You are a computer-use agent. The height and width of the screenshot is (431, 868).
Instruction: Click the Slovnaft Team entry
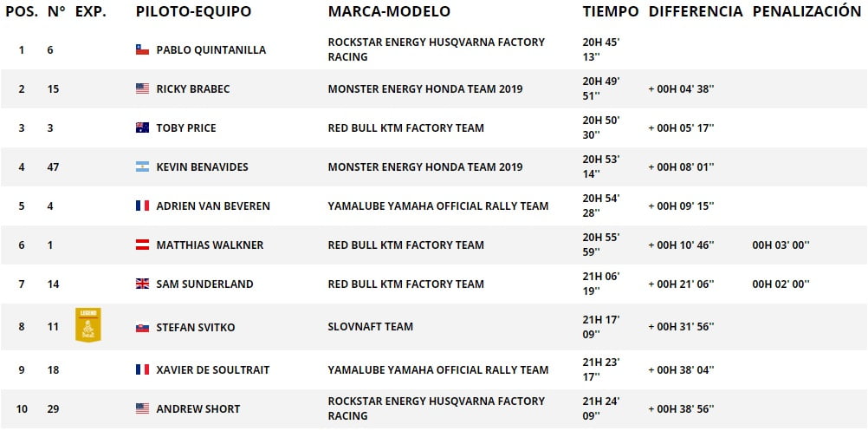(371, 327)
